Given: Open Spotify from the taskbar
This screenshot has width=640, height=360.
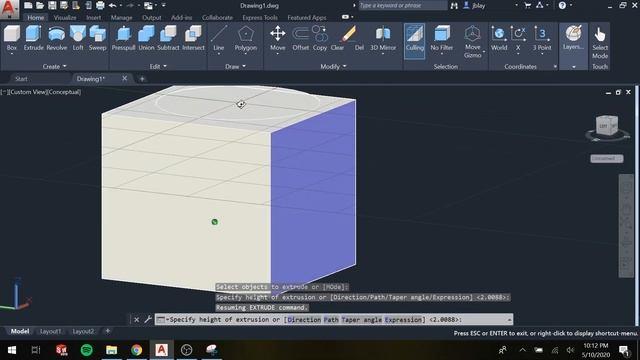Looking at the screenshot, I should point(87,350).
